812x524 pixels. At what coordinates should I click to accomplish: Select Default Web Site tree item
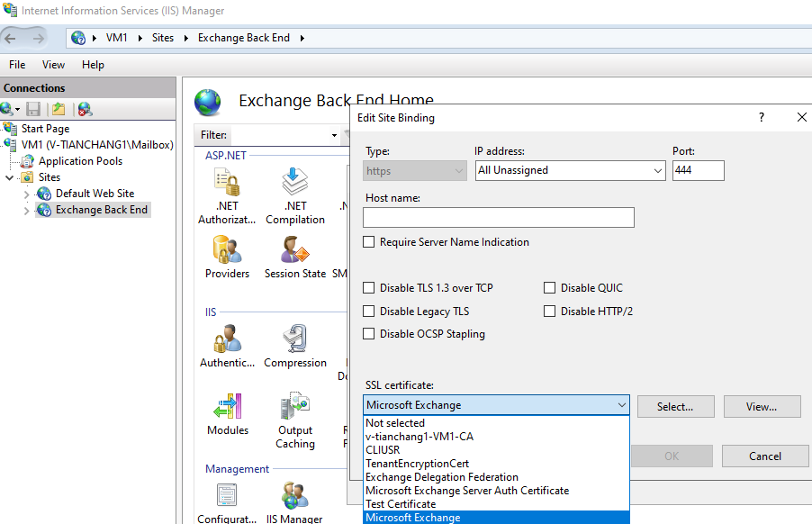point(95,194)
